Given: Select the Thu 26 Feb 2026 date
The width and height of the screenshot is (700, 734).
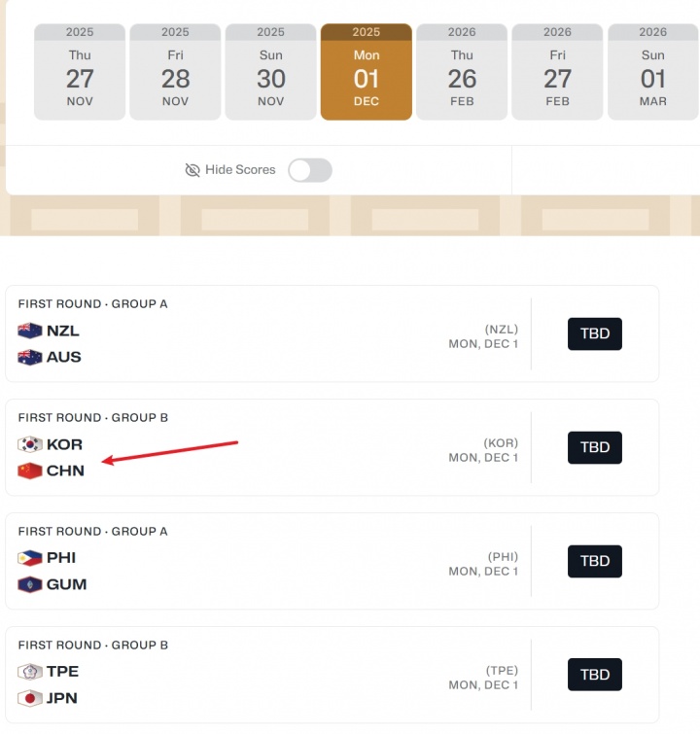Looking at the screenshot, I should (462, 72).
